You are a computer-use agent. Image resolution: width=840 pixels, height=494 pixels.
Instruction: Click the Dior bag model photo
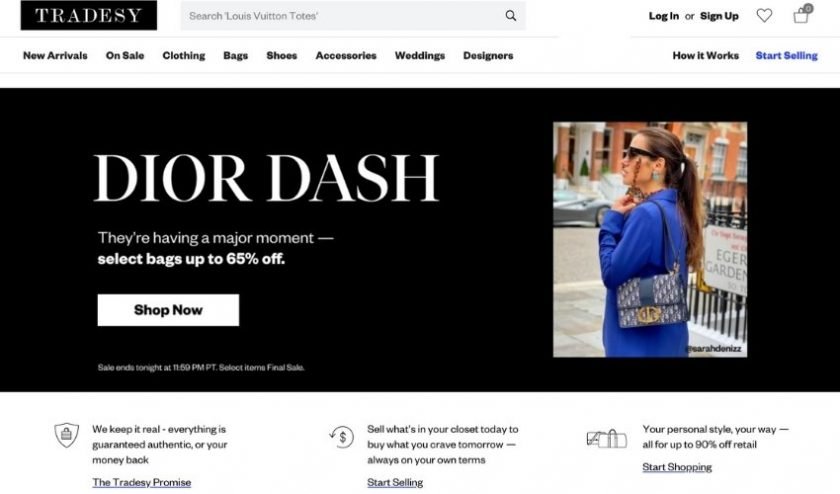[650, 239]
